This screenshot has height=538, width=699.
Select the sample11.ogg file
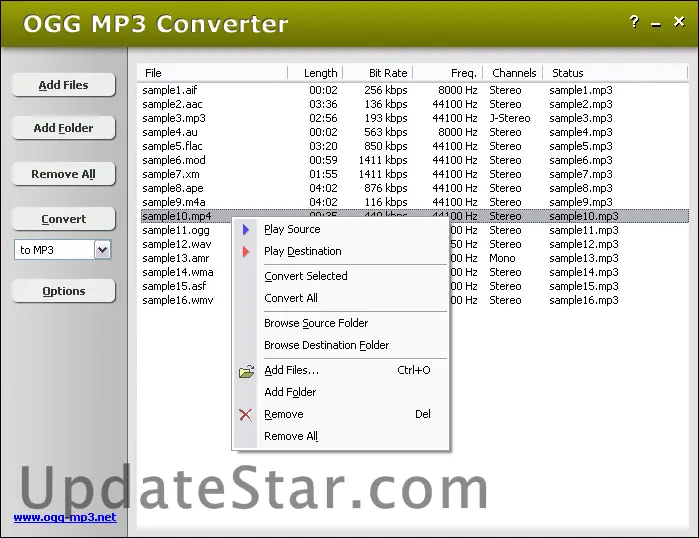pyautogui.click(x=176, y=230)
